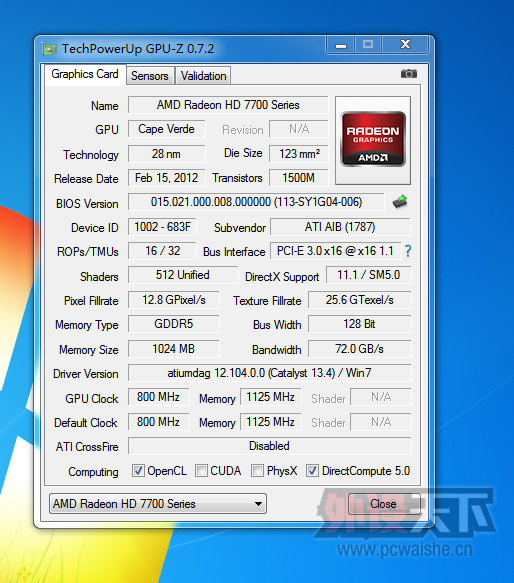Click the "Driver Version" label text
The width and height of the screenshot is (514, 583).
click(86, 374)
